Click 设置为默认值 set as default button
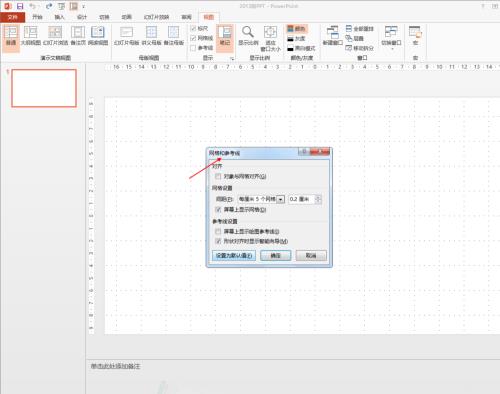 [x=234, y=256]
